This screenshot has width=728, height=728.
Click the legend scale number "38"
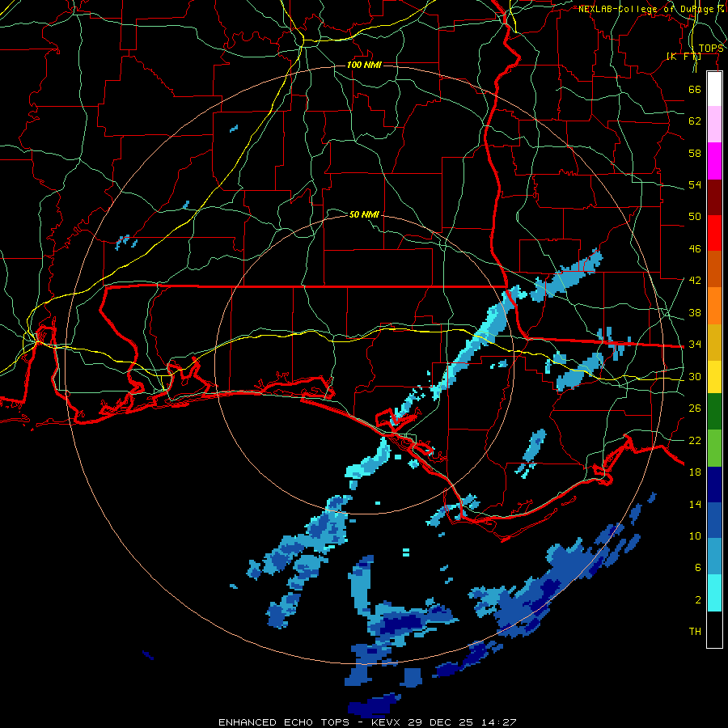pos(695,312)
